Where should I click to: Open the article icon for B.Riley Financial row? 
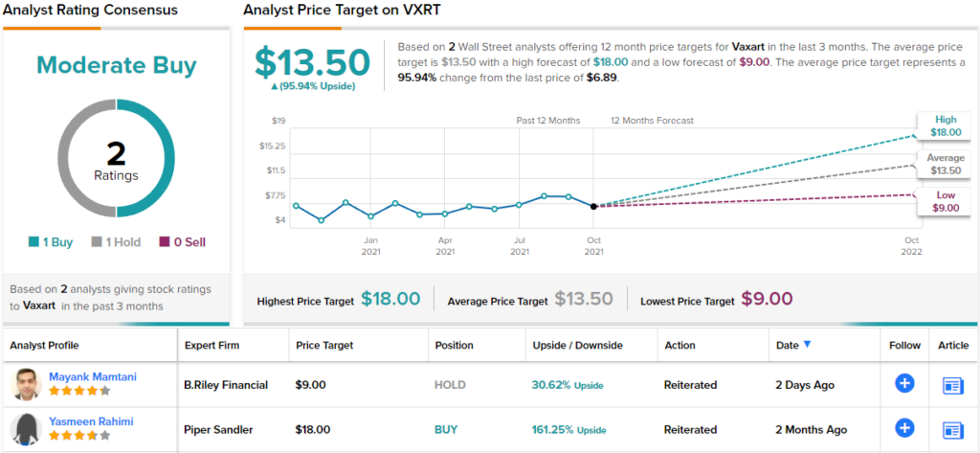pyautogui.click(x=952, y=385)
